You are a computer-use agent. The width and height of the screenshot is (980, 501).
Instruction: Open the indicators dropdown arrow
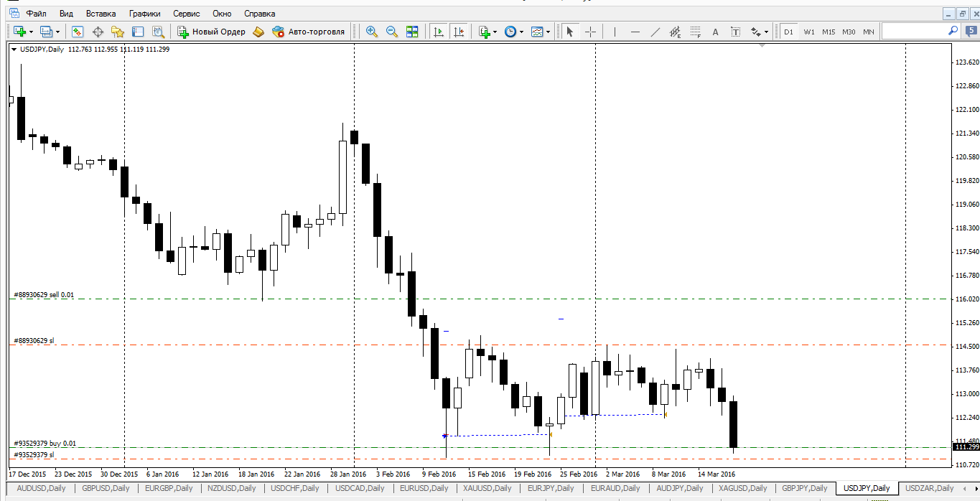[x=495, y=32]
